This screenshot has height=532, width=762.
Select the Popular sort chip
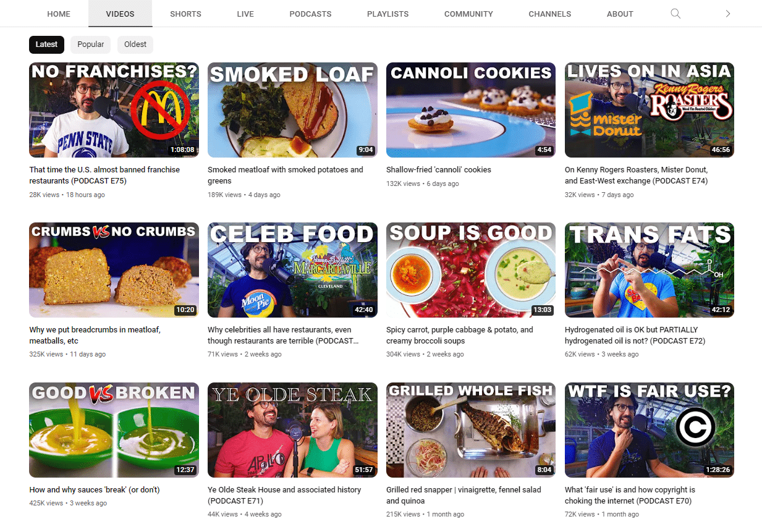click(x=91, y=44)
